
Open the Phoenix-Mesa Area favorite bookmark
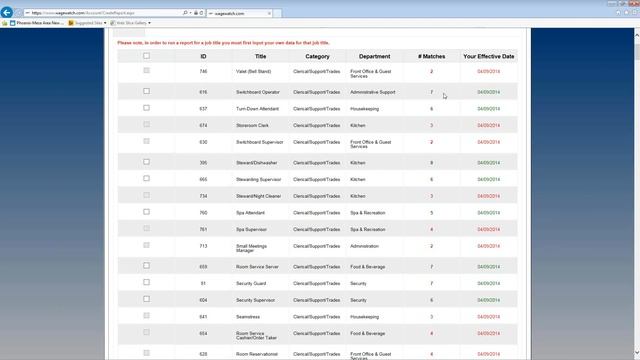37,23
